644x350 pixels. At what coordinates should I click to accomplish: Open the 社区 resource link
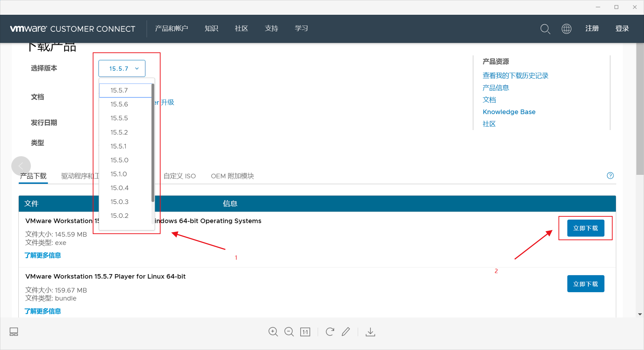coord(489,124)
